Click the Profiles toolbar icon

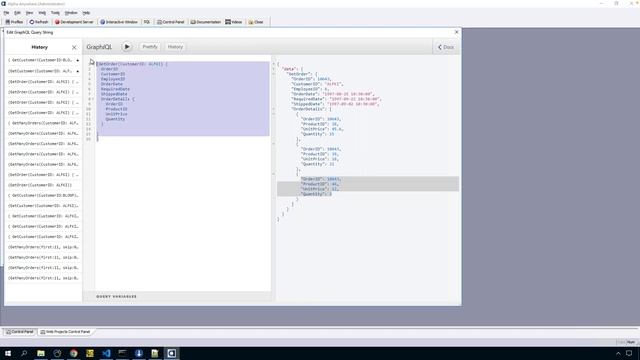coord(14,22)
